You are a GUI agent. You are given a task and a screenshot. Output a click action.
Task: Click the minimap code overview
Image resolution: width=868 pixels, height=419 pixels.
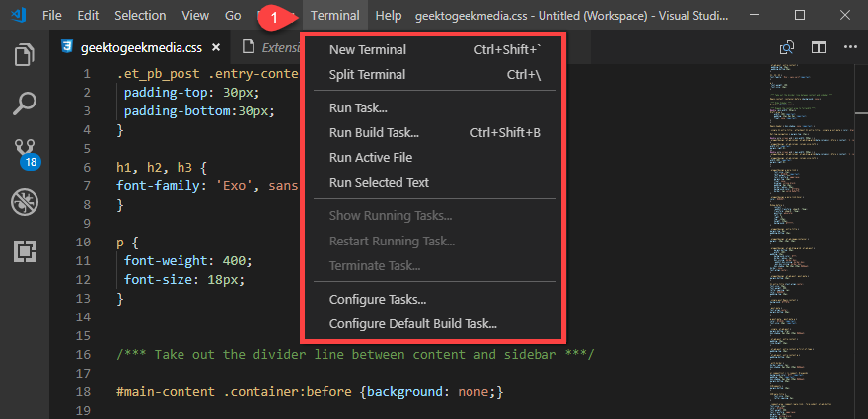(x=811, y=241)
